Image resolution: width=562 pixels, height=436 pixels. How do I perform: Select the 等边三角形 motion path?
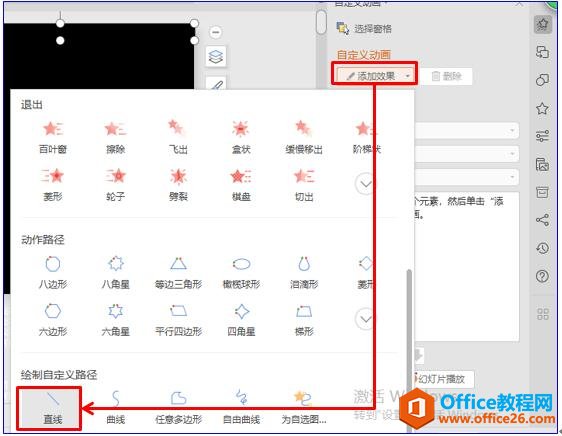(178, 272)
